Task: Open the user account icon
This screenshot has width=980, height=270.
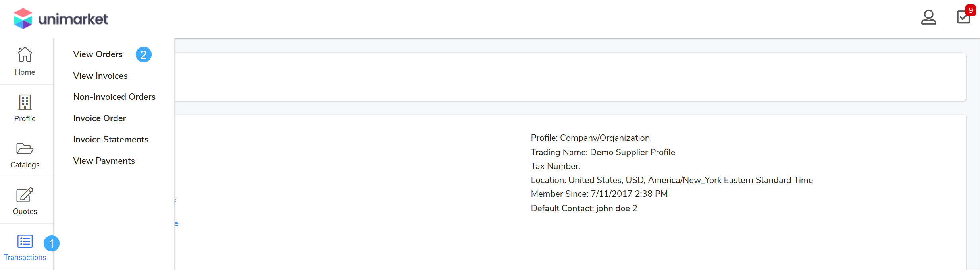Action: pyautogui.click(x=928, y=17)
